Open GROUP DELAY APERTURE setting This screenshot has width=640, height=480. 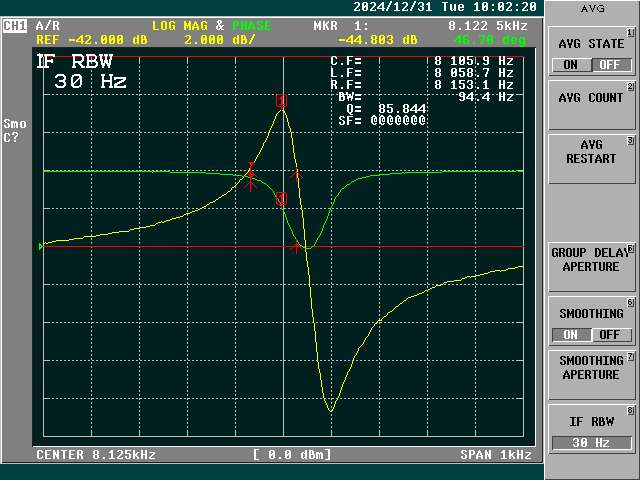coord(591,260)
